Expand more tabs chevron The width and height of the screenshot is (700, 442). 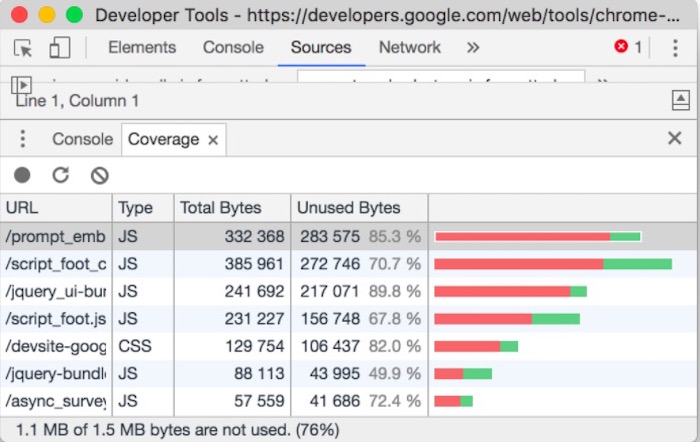pos(473,47)
